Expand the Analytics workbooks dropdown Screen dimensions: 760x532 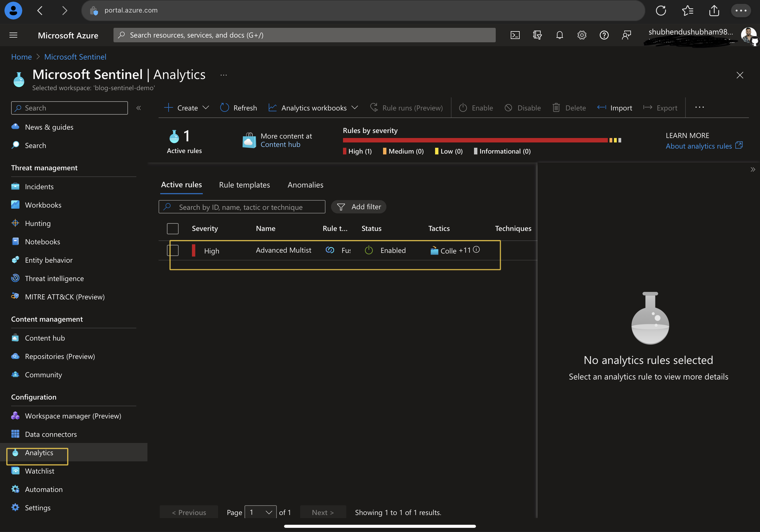tap(313, 108)
